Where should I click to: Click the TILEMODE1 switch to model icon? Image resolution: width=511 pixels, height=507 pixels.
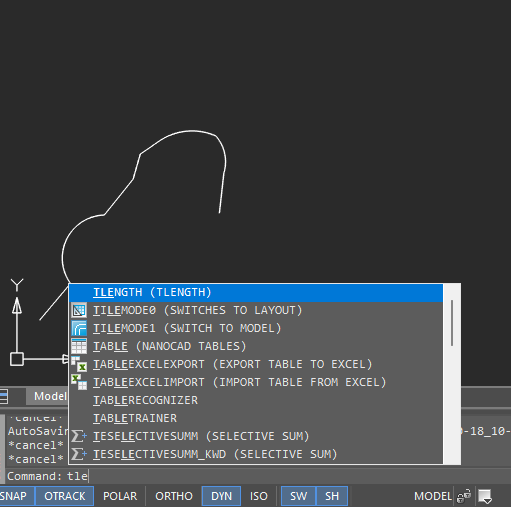[x=79, y=328]
